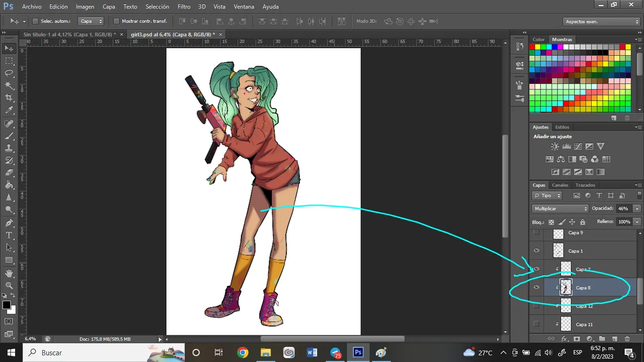644x362 pixels.
Task: Click the zoom percentage field 6,4%
Action: click(x=30, y=339)
